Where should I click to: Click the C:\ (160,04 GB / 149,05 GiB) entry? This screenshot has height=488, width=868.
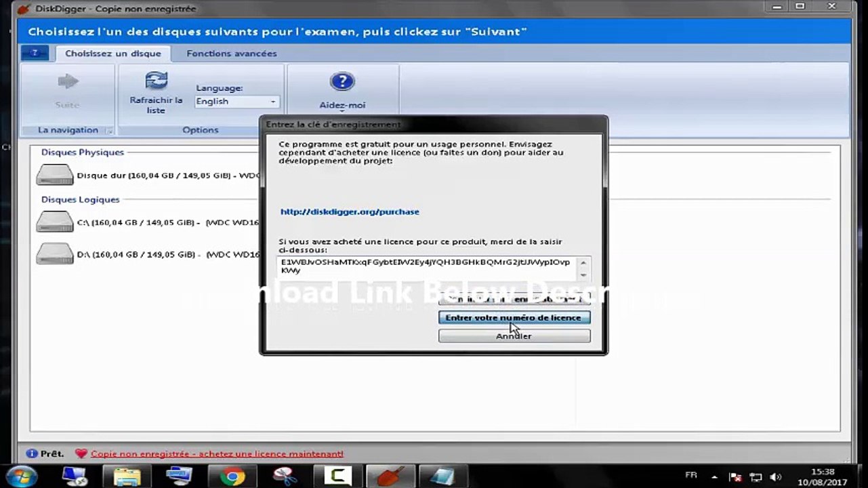[x=169, y=222]
